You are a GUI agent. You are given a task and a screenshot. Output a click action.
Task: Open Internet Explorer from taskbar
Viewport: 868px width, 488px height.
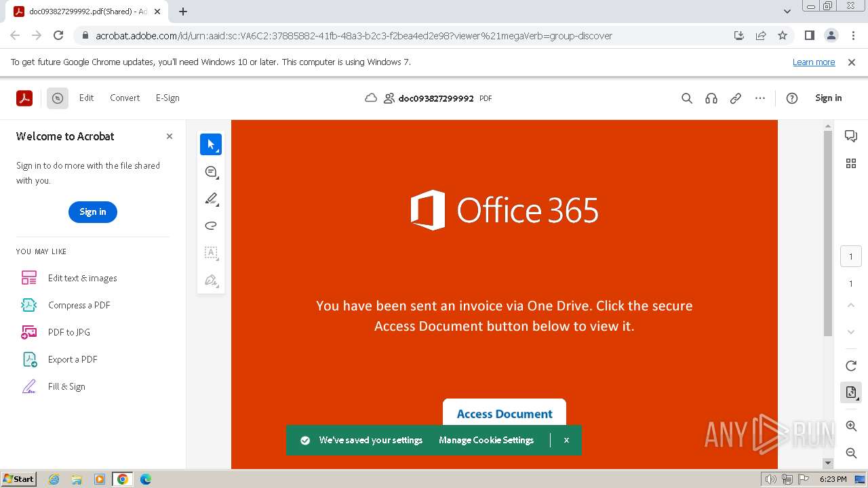54,479
